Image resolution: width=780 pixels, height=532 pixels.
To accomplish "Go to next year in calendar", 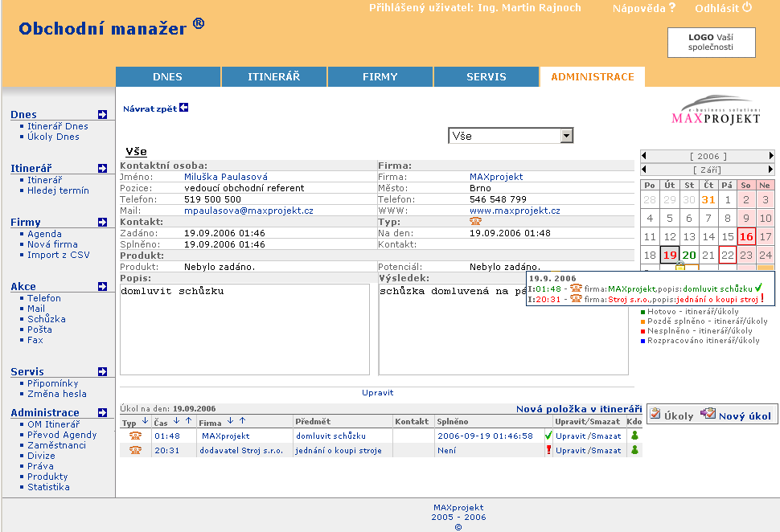I will (771, 156).
